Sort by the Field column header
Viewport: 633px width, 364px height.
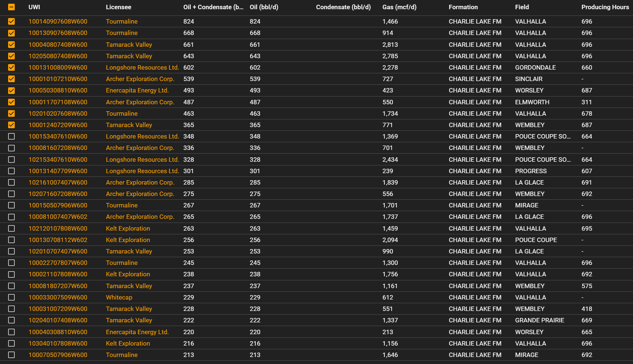[x=522, y=7]
